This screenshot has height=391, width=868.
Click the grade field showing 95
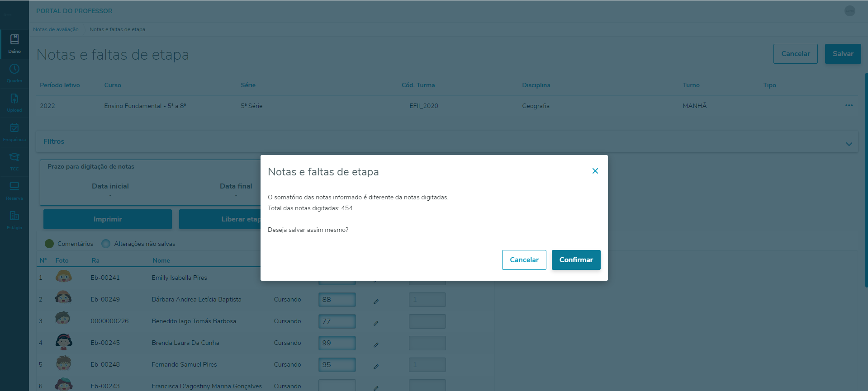(337, 365)
